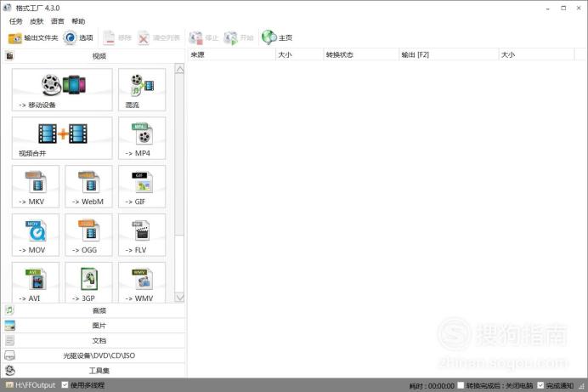Click the 停止 stop button

point(204,37)
